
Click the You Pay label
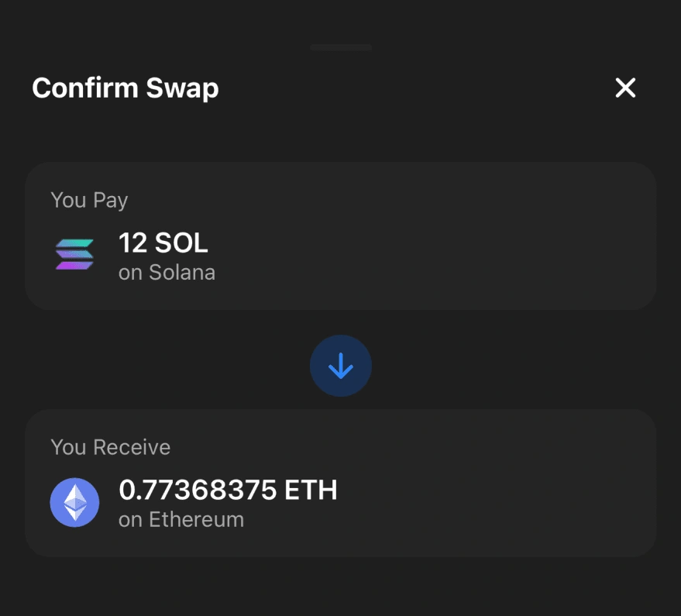click(89, 200)
